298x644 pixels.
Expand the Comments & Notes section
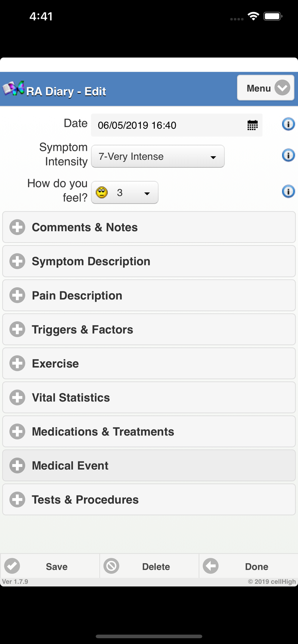(149, 227)
